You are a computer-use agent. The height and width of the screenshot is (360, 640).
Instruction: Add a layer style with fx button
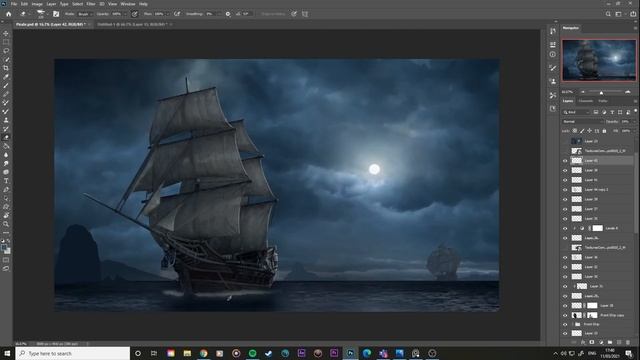(x=583, y=342)
